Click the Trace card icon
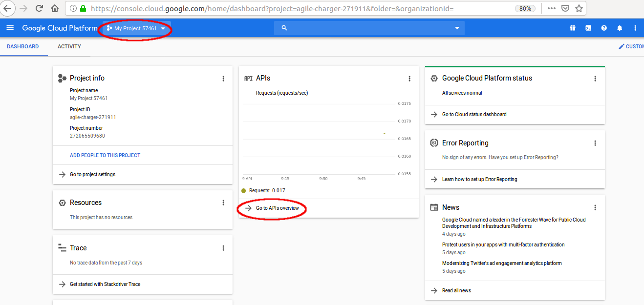This screenshot has width=644, height=305. point(62,248)
